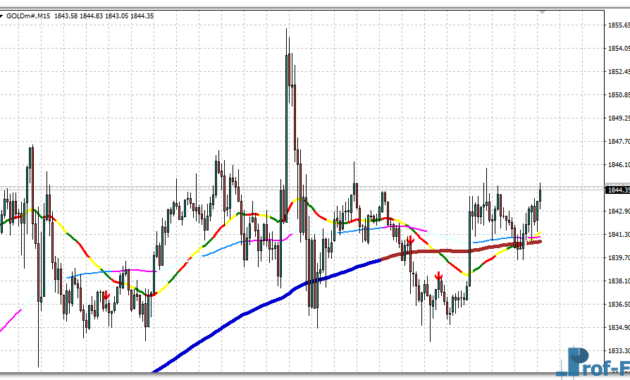Open the one-click trading triangle beside GOLDm#
Viewport: 630px width, 380px height.
pos(1,16)
